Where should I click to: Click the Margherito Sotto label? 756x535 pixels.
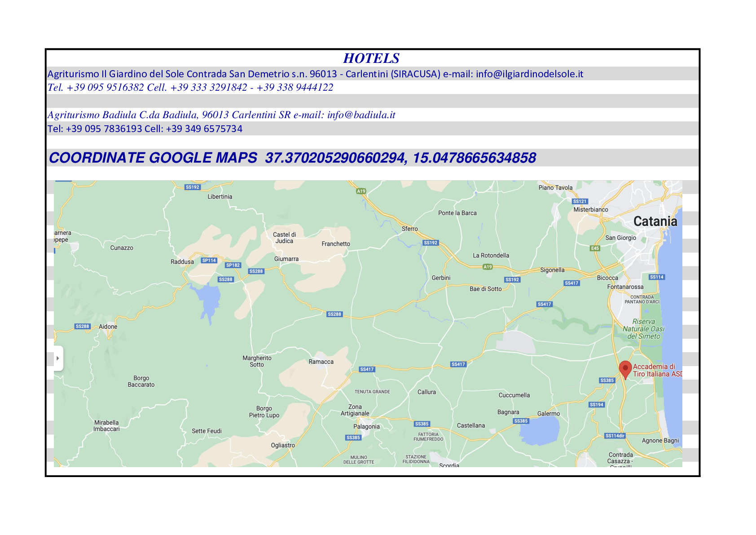(x=257, y=361)
